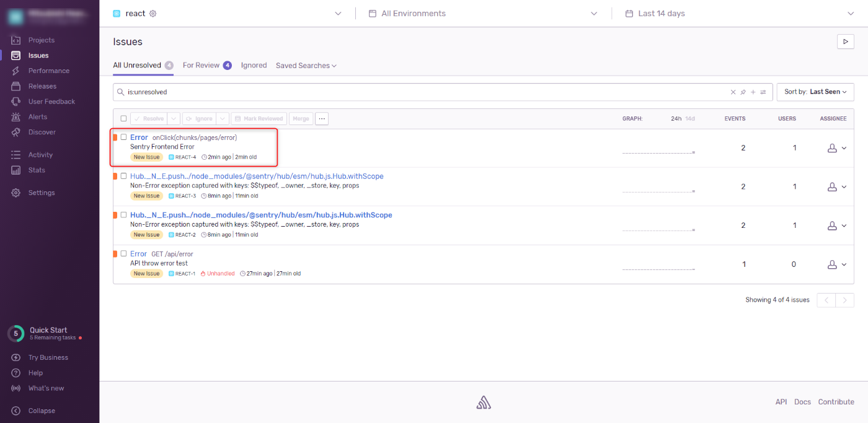The image size is (868, 423).
Task: Open the Resolve options arrow
Action: tap(174, 118)
